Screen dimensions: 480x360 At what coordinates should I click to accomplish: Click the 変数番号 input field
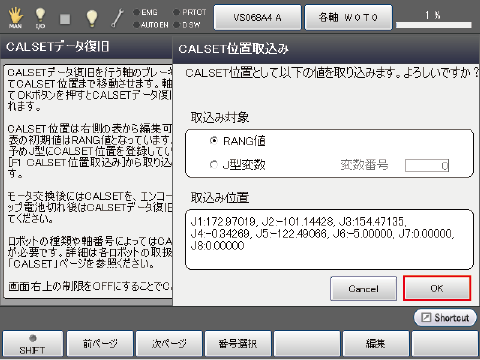click(427, 166)
